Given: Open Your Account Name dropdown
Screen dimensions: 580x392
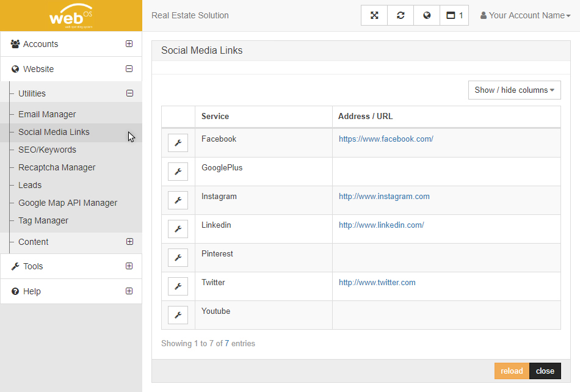Looking at the screenshot, I should 525,15.
